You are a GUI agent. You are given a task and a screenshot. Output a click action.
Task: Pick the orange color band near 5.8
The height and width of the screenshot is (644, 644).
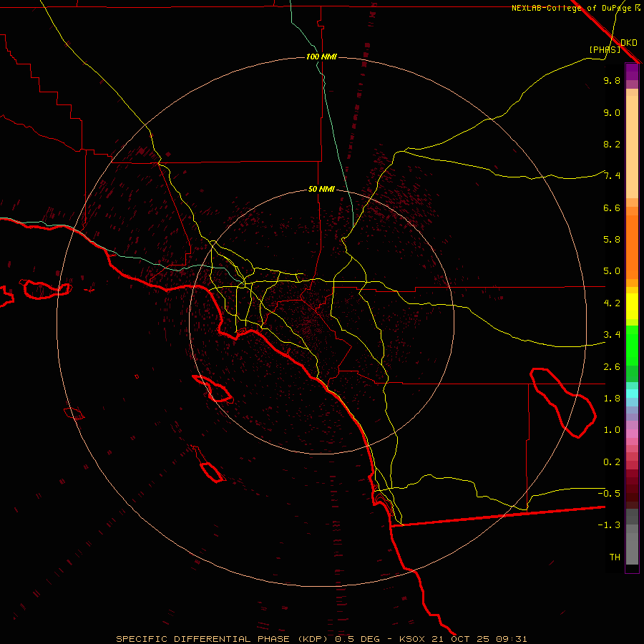point(632,240)
